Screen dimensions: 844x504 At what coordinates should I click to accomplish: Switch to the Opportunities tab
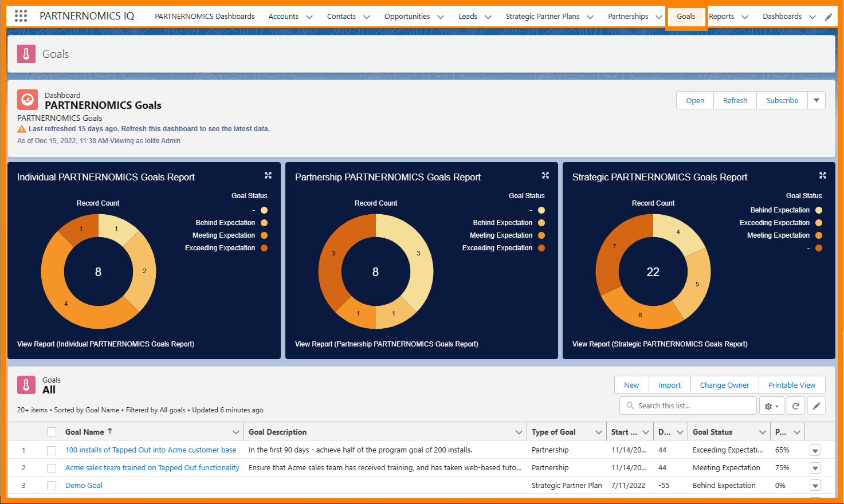pos(407,17)
